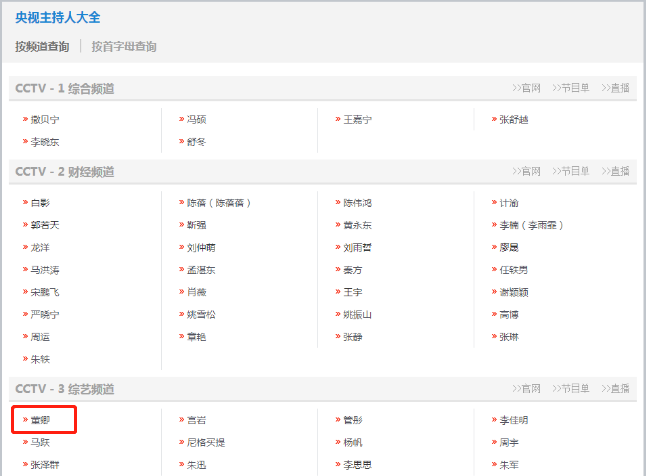Select host 秦方
This screenshot has width=646, height=476.
click(353, 270)
